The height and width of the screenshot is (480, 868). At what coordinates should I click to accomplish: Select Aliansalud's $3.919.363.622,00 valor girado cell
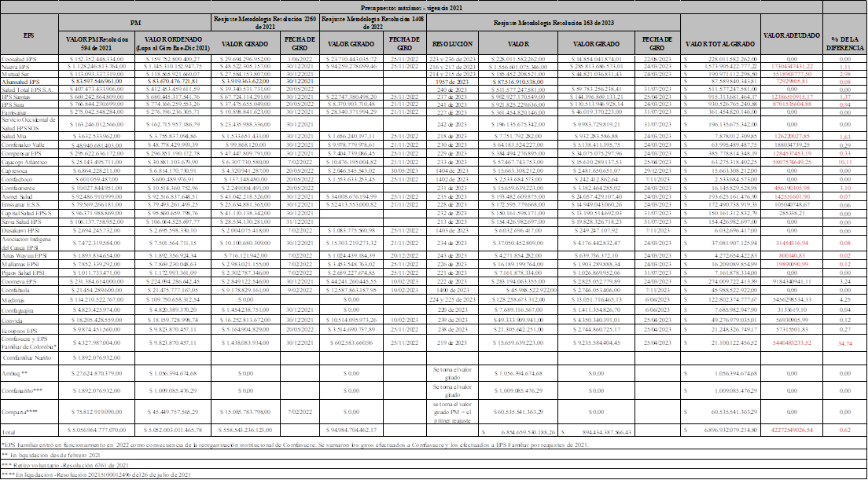point(245,81)
